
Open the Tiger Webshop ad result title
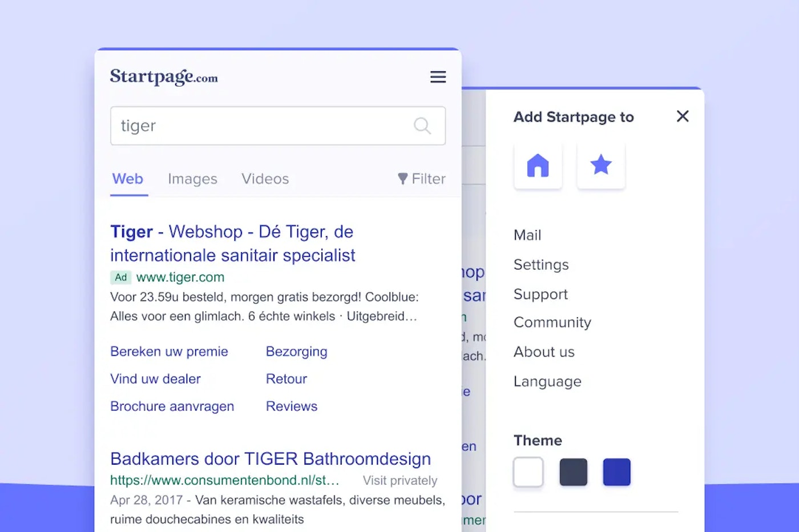[233, 243]
